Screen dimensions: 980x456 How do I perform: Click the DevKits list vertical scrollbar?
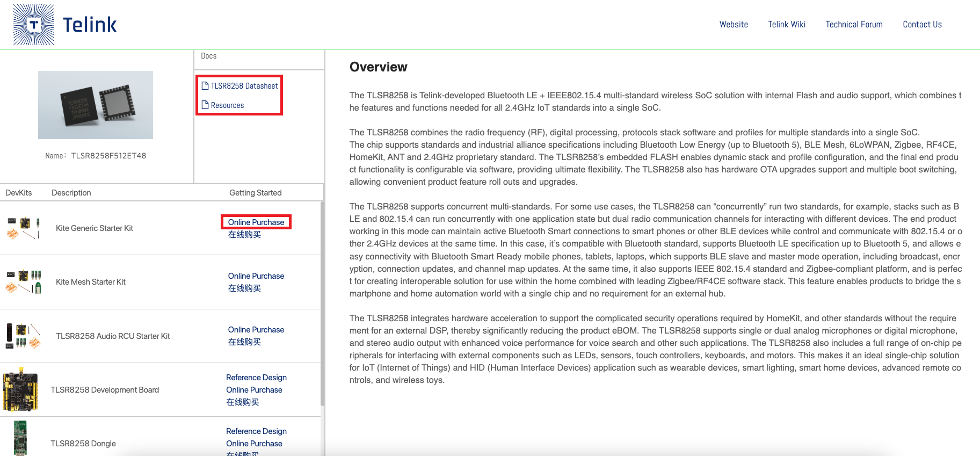coord(322,303)
